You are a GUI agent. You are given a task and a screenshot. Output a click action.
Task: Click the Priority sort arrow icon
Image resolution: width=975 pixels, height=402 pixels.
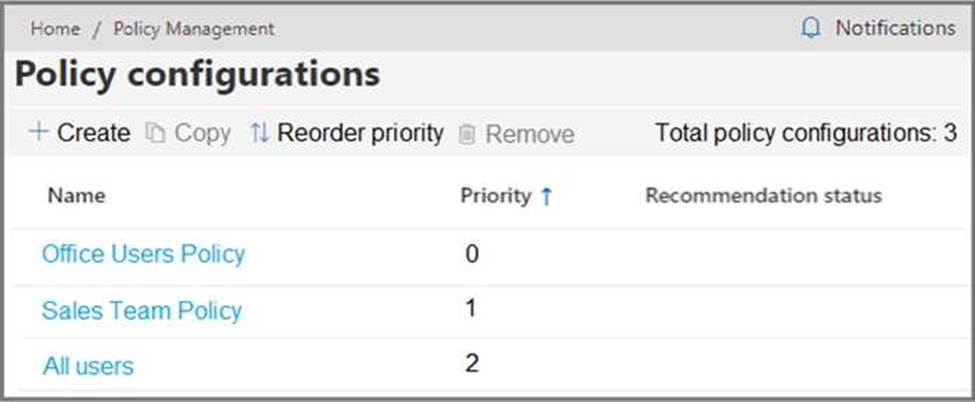546,196
